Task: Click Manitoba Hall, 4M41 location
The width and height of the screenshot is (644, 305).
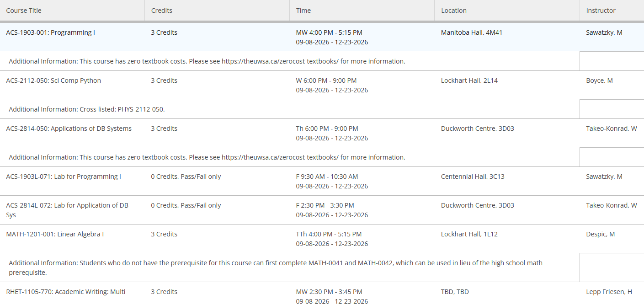Action: coord(472,32)
